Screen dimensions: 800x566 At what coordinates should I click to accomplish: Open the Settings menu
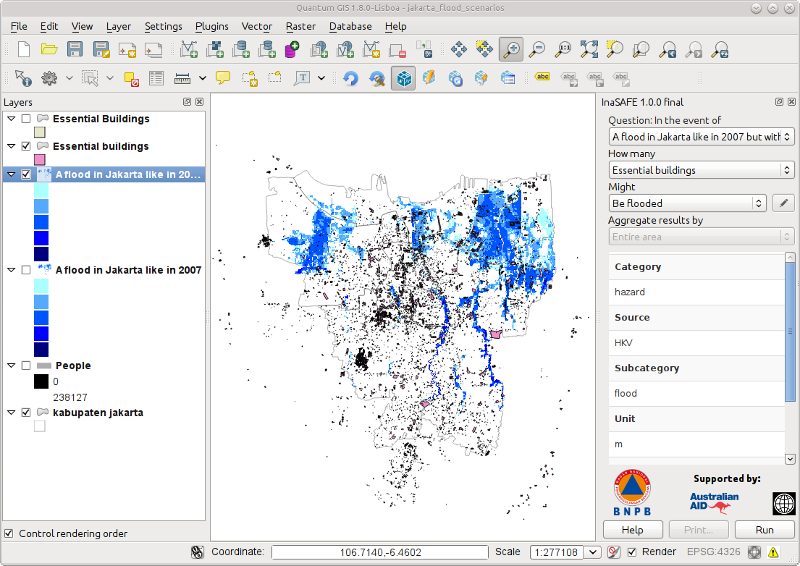click(x=163, y=26)
